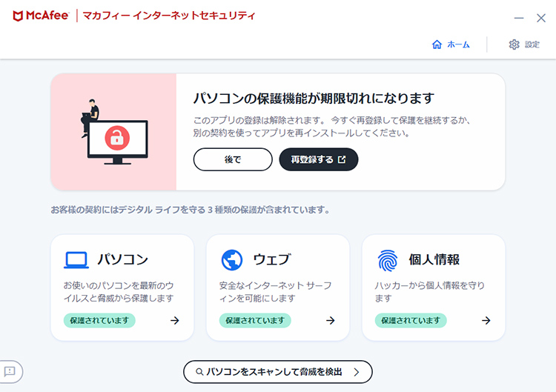Open the ウェブ card title
The image size is (556, 392).
[x=272, y=259]
